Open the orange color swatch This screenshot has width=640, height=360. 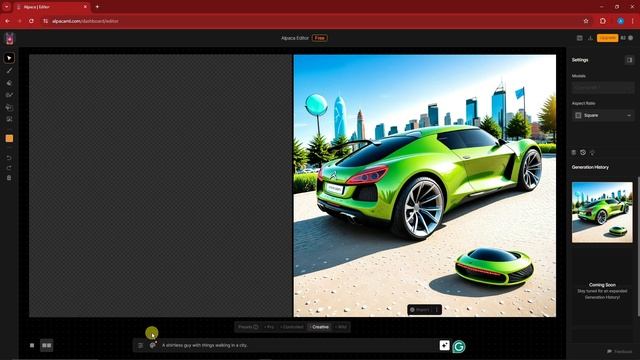pos(9,138)
